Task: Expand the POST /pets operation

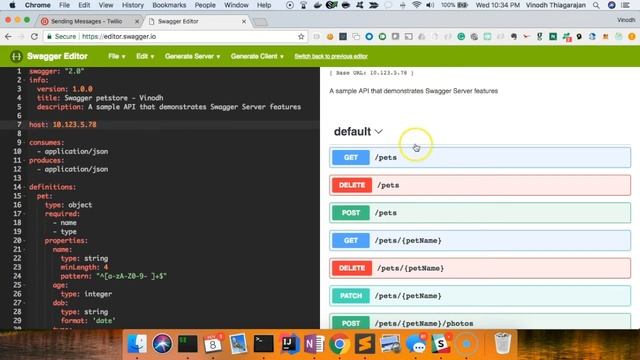Action: click(x=480, y=213)
